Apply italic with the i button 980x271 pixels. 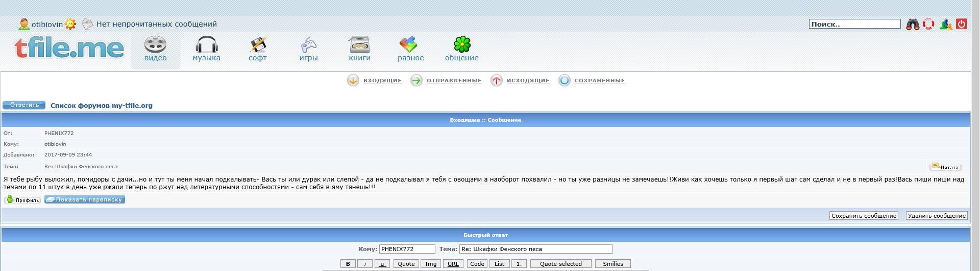(x=365, y=264)
